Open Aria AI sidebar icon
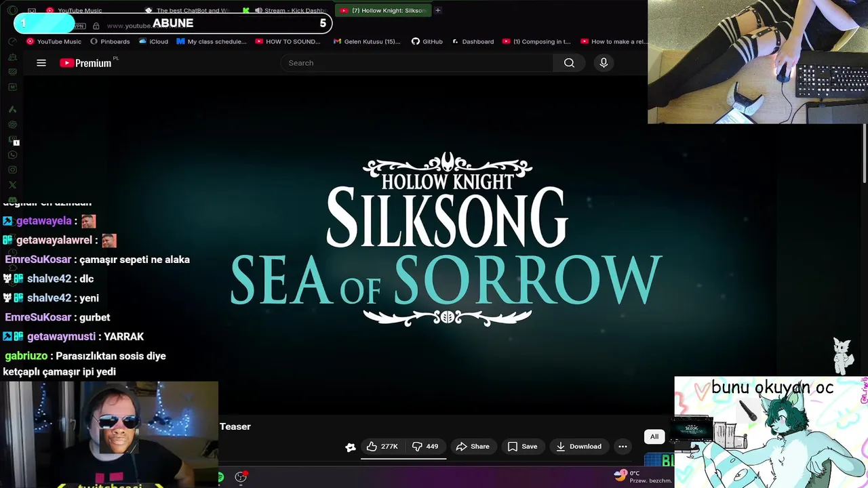Screen dimensions: 868x488 click(x=12, y=109)
